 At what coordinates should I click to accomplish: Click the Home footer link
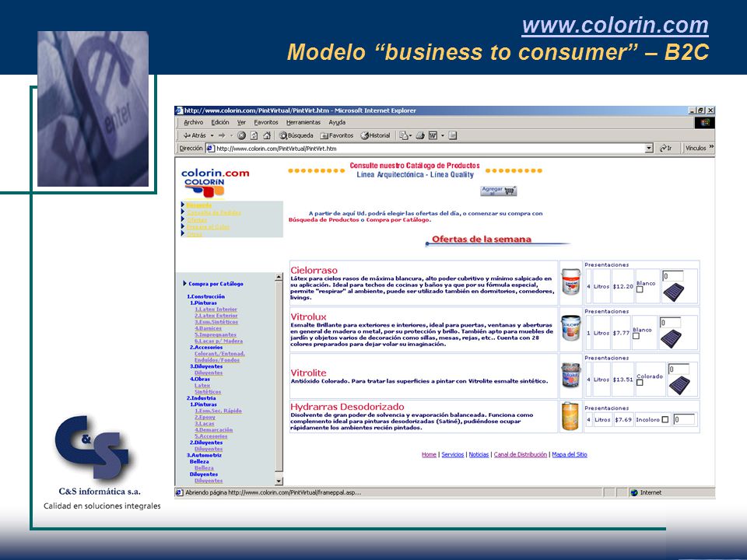tap(429, 455)
